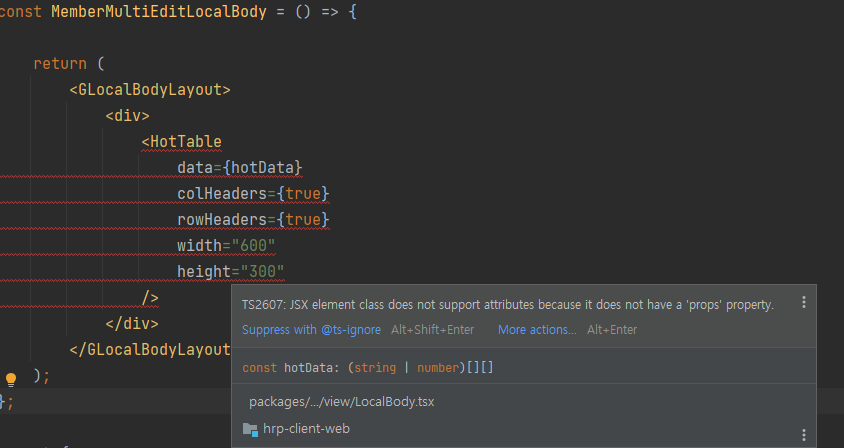Open the error tooltip's three-dot options menu
The width and height of the screenshot is (844, 448).
pyautogui.click(x=804, y=302)
